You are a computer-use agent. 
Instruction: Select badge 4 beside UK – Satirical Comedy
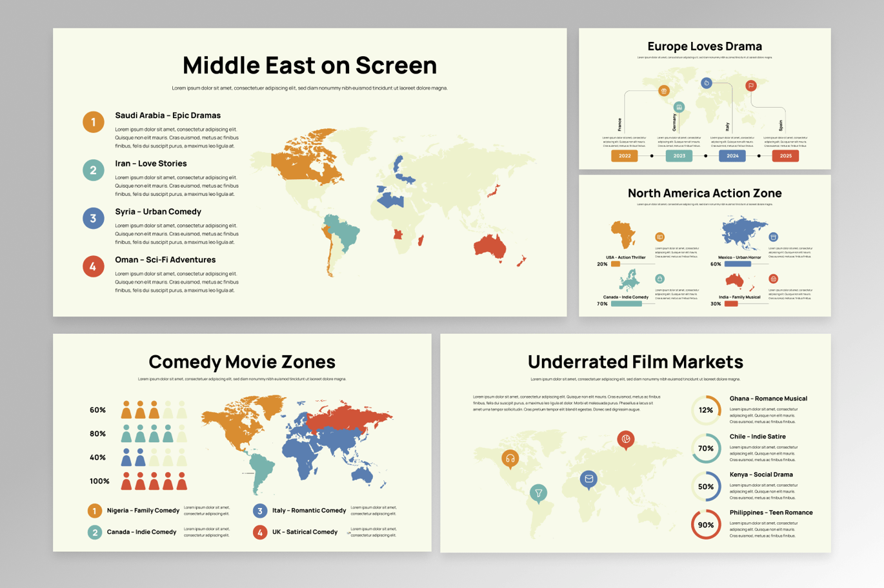259,532
